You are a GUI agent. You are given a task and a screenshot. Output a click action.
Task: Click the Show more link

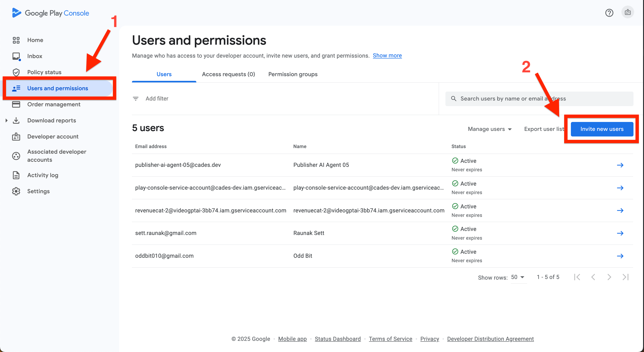point(387,56)
